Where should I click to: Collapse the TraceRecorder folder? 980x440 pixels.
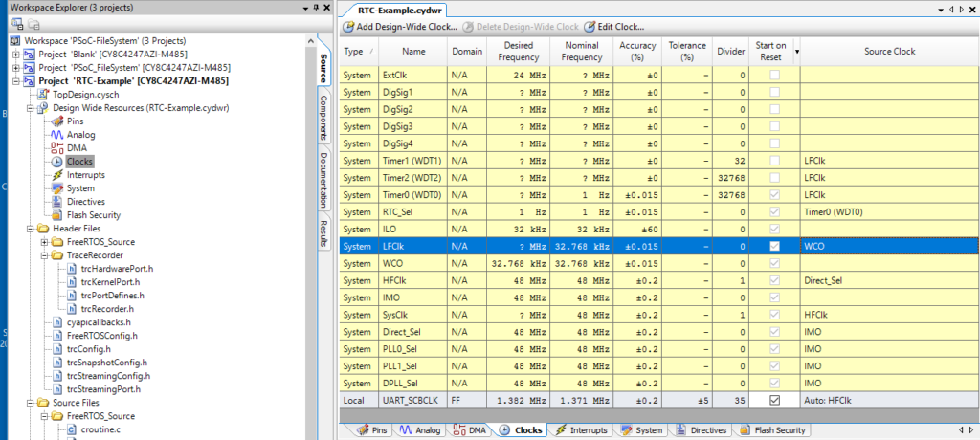click(x=44, y=255)
